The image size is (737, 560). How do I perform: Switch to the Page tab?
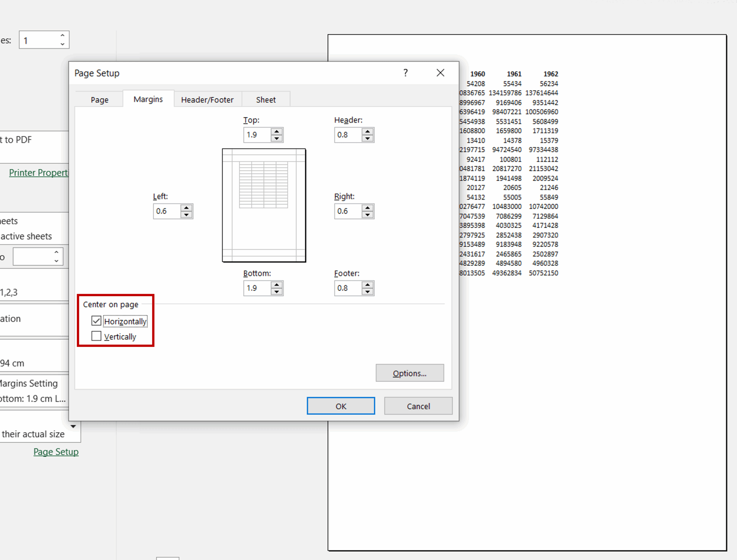coord(99,100)
